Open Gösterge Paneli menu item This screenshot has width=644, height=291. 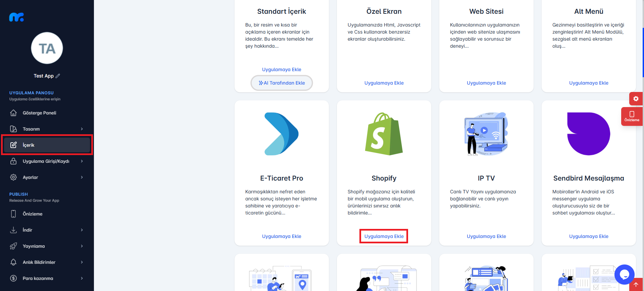(x=47, y=113)
